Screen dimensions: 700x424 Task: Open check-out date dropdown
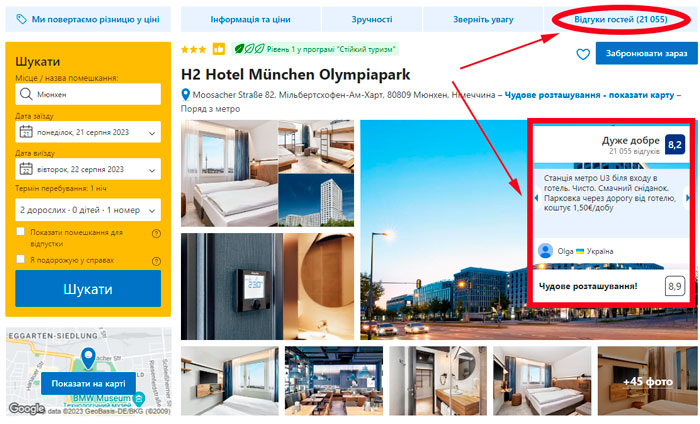[x=88, y=169]
